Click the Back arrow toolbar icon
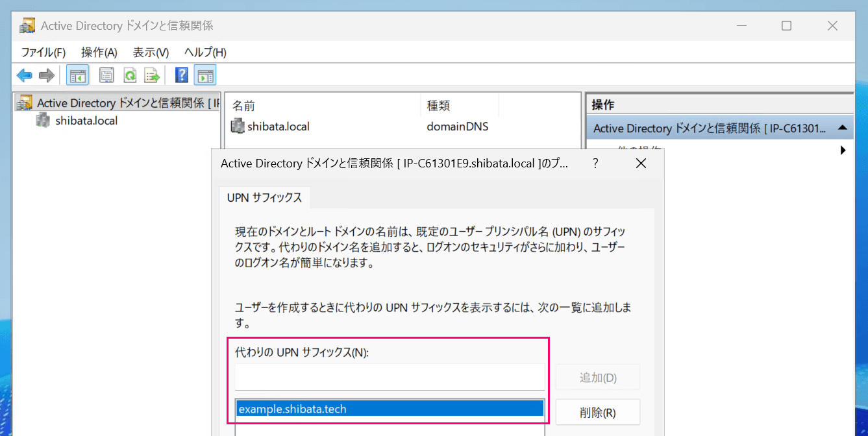Image resolution: width=868 pixels, height=436 pixels. pos(25,76)
